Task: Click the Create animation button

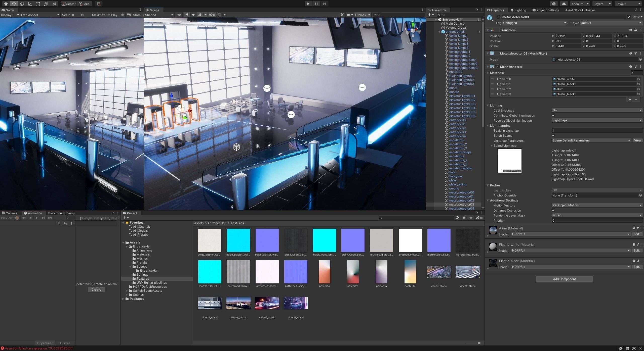Action: pyautogui.click(x=96, y=290)
